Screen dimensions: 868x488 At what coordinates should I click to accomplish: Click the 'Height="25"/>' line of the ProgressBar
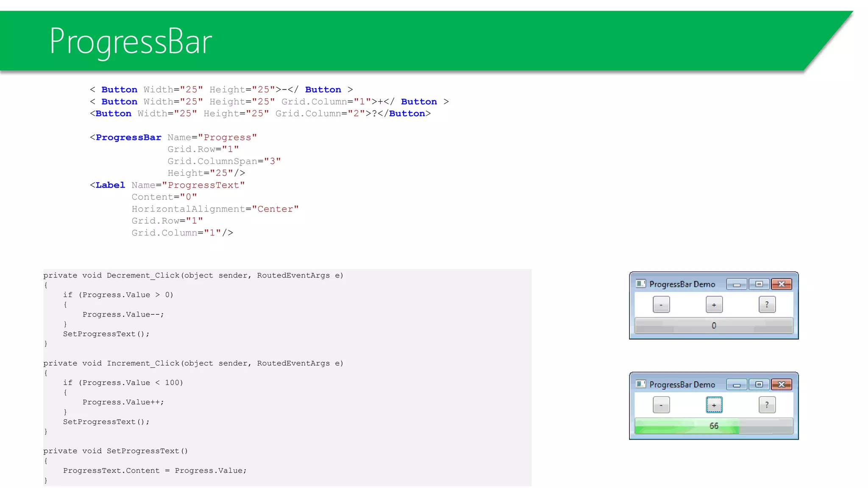coord(206,173)
